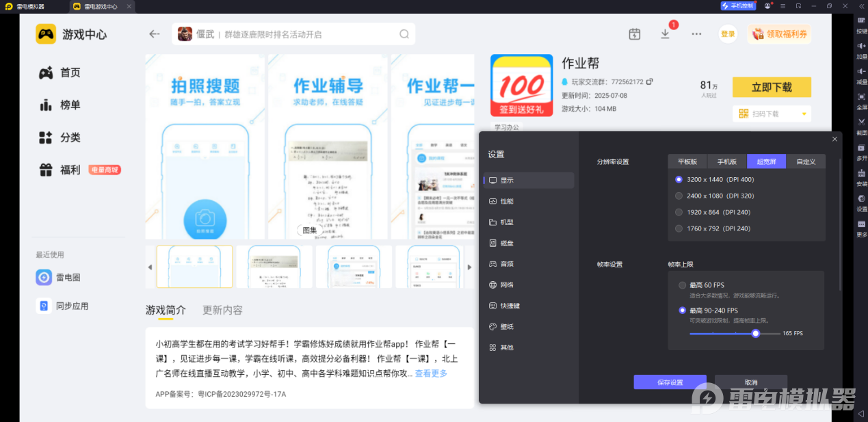868x422 pixels.
Task: Select 2400 x 1080 resolution option
Action: click(679, 196)
